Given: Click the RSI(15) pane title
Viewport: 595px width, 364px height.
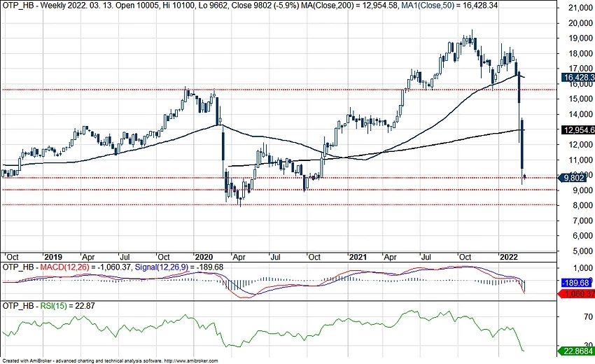Looking at the screenshot, I should (47, 306).
